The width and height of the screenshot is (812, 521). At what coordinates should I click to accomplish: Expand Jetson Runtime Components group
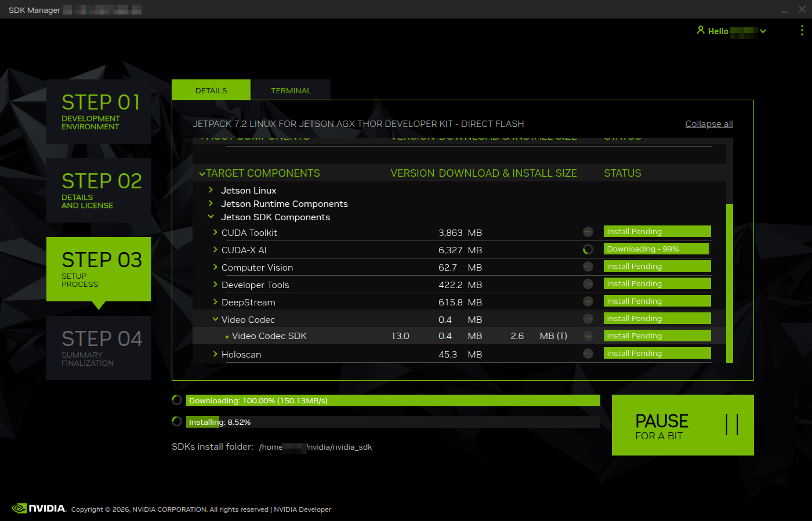pyautogui.click(x=211, y=203)
